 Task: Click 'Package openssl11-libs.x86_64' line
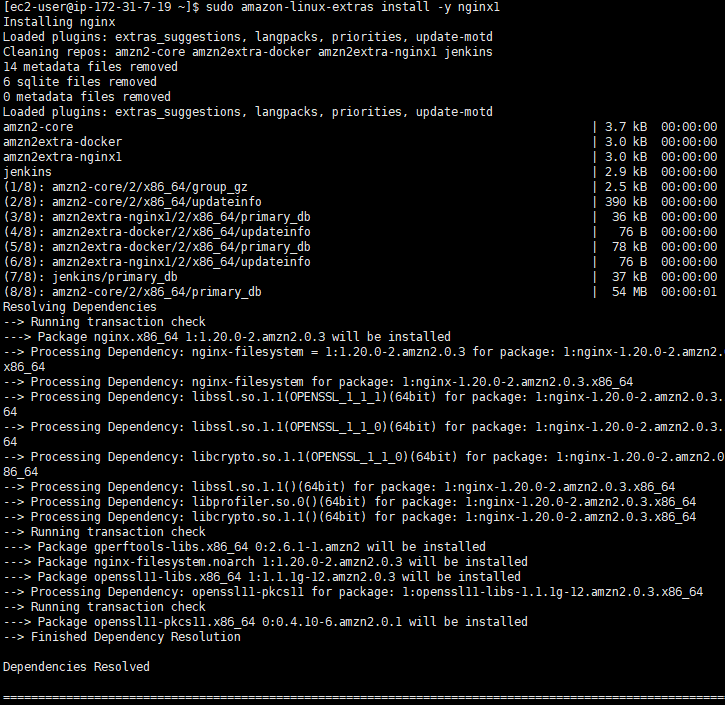[x=262, y=577]
